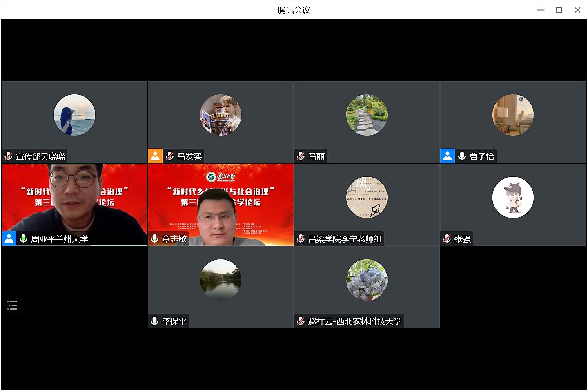Click muted mic icon for 吕梁学院李宁老师组
The height and width of the screenshot is (392, 588).
pyautogui.click(x=301, y=238)
